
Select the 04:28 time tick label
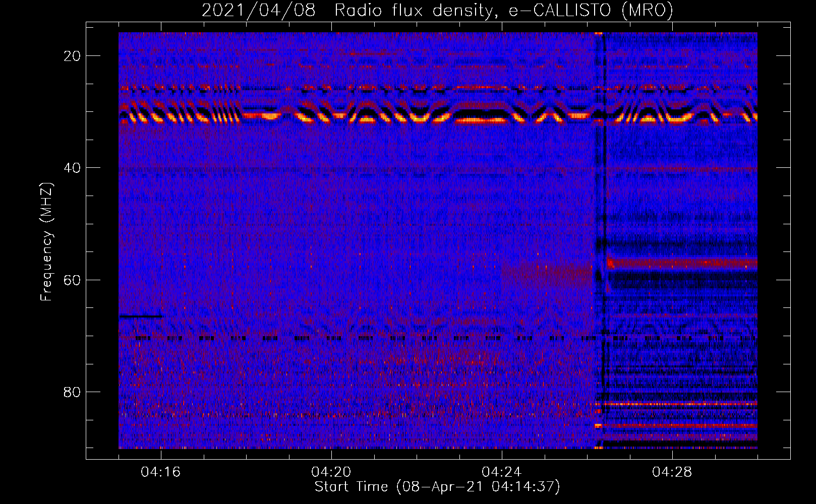pos(672,472)
